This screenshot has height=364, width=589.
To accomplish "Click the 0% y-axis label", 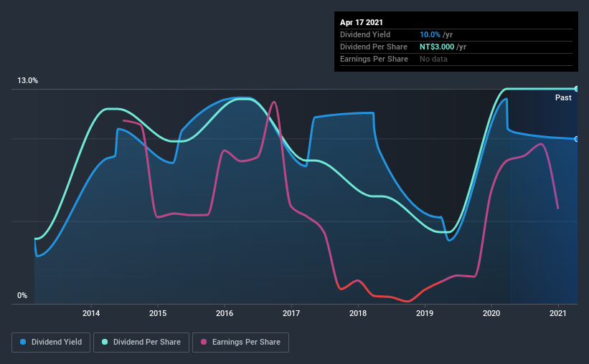I will 22,296.
